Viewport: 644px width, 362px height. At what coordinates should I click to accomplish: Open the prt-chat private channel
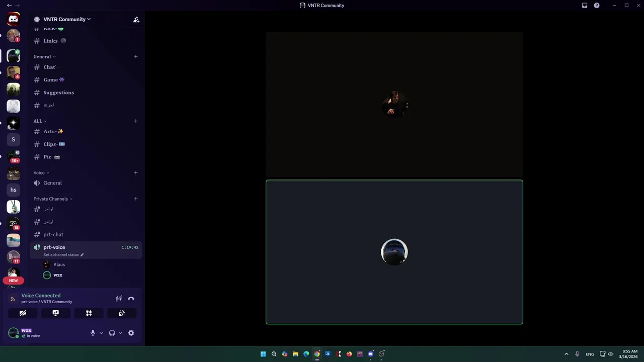pos(86,235)
